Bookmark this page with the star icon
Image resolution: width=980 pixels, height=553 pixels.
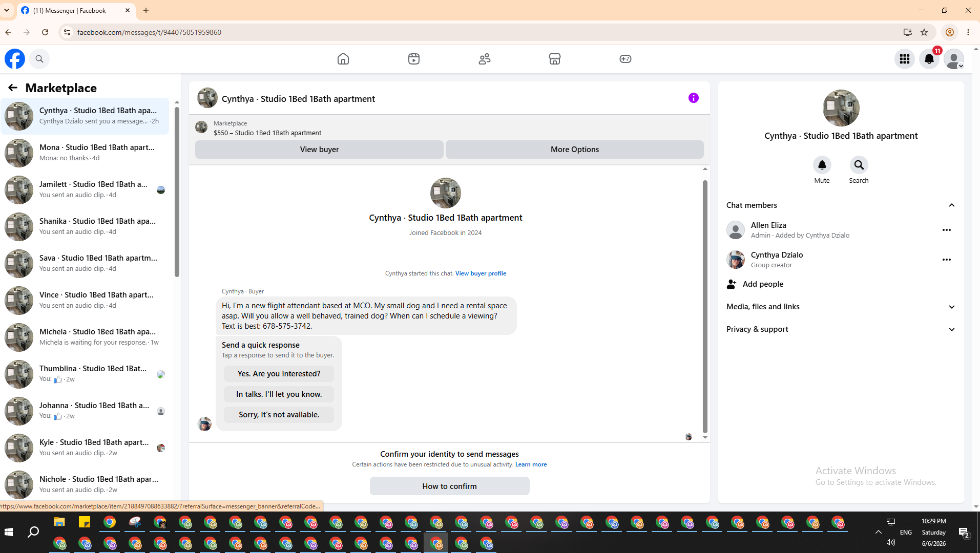[x=924, y=32]
